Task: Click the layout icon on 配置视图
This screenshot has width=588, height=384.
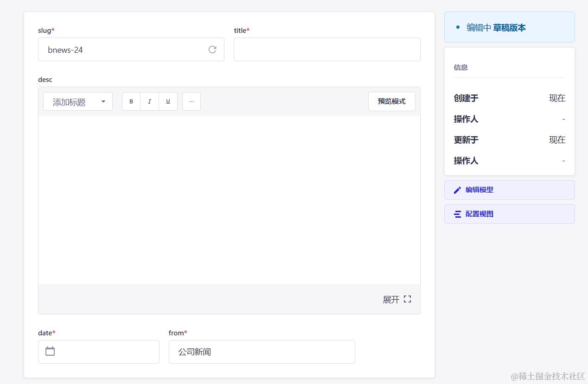Action: point(457,214)
